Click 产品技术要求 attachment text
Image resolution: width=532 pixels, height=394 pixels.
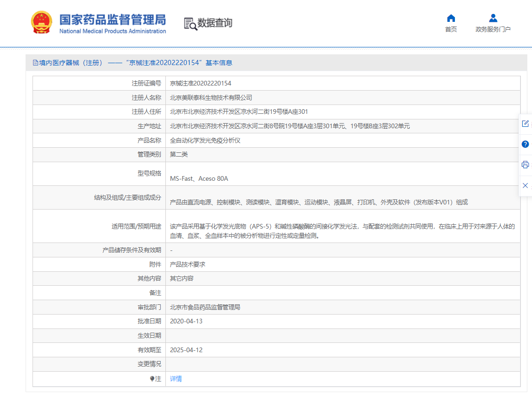188,264
